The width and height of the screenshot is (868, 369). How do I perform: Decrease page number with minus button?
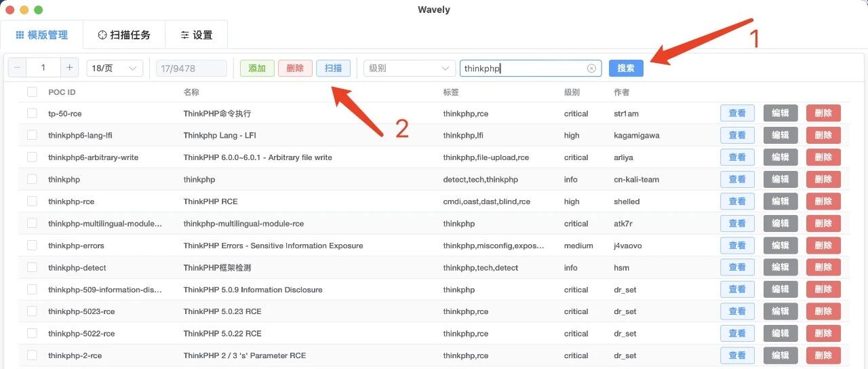17,68
